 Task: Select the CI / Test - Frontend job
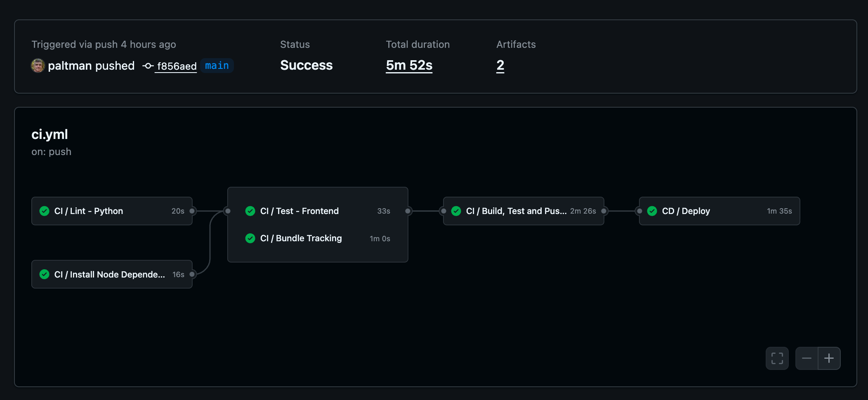299,211
